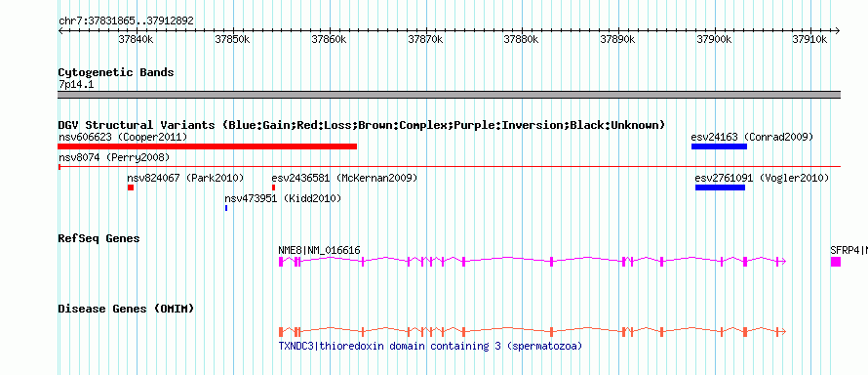Screen dimensions: 868x375
Task: Open TXNDC3 thioredoxin domain containing 3 link
Action: 430,347
